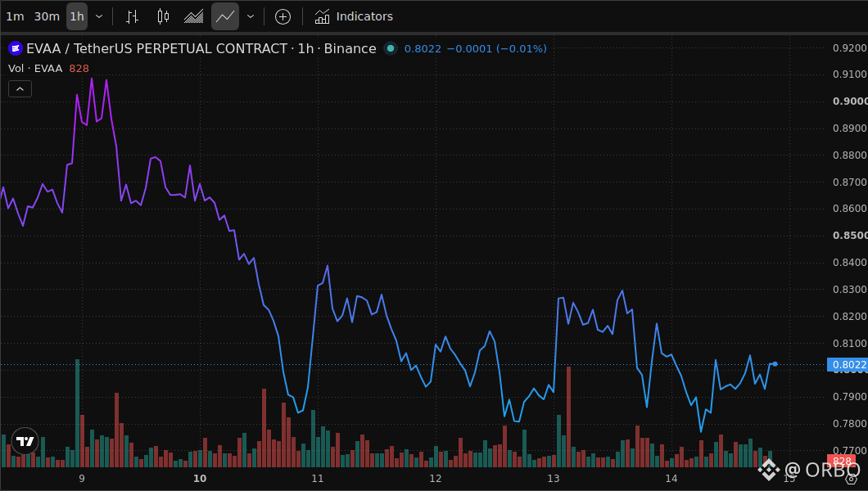Click the green market status dot
Screen dimensions: 868x491
point(391,48)
